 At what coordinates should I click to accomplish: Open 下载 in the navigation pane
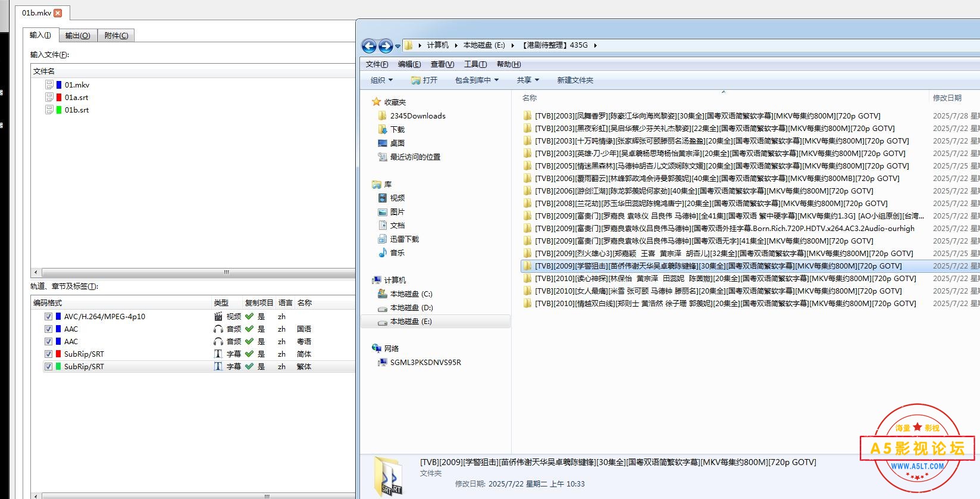(397, 130)
